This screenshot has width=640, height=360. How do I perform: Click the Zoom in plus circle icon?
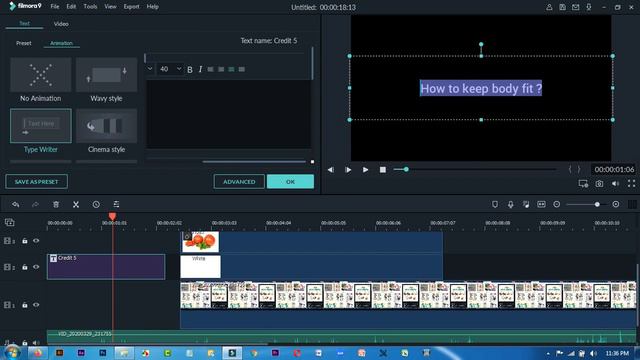616,204
